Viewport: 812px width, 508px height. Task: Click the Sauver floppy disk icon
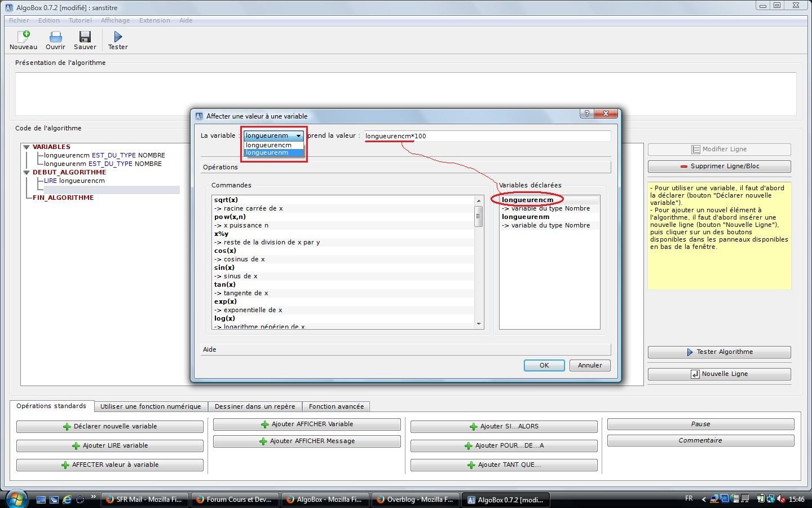coord(85,37)
